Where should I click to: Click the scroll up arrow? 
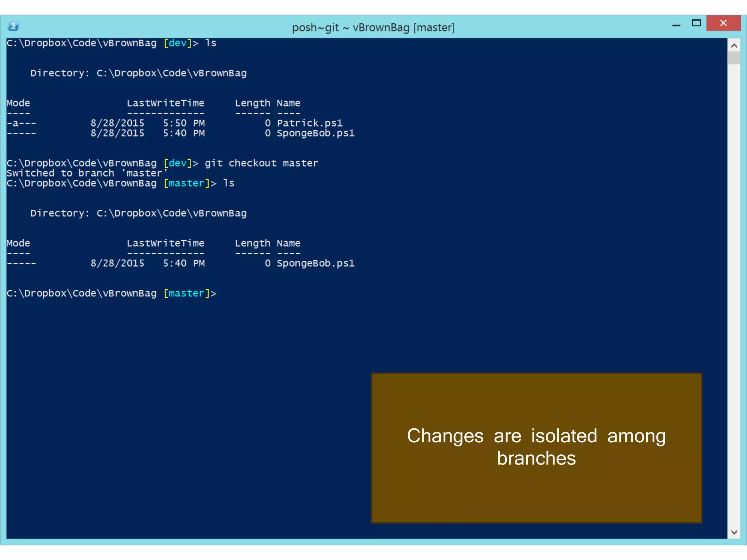pyautogui.click(x=734, y=46)
